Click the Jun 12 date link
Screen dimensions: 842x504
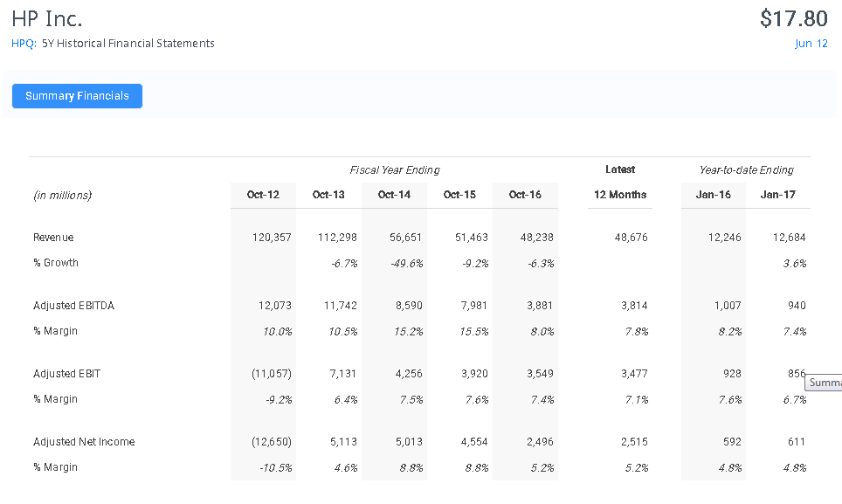point(811,44)
